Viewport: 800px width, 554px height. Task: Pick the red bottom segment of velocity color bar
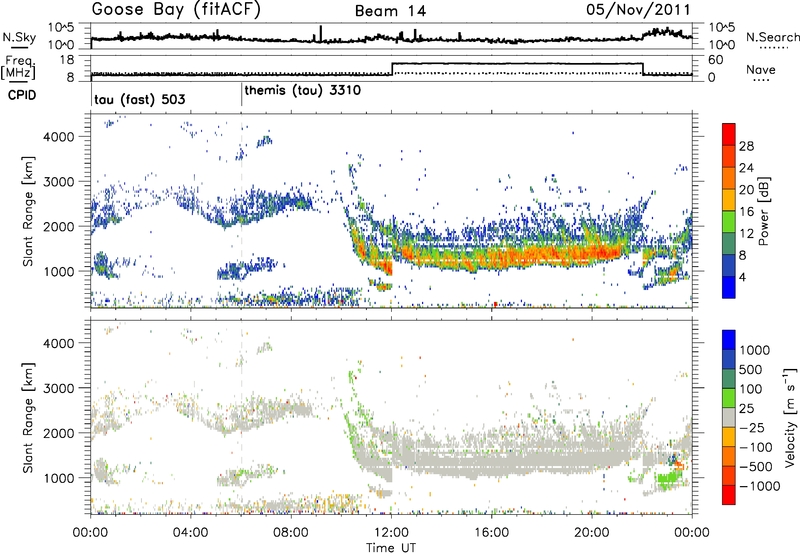point(729,495)
